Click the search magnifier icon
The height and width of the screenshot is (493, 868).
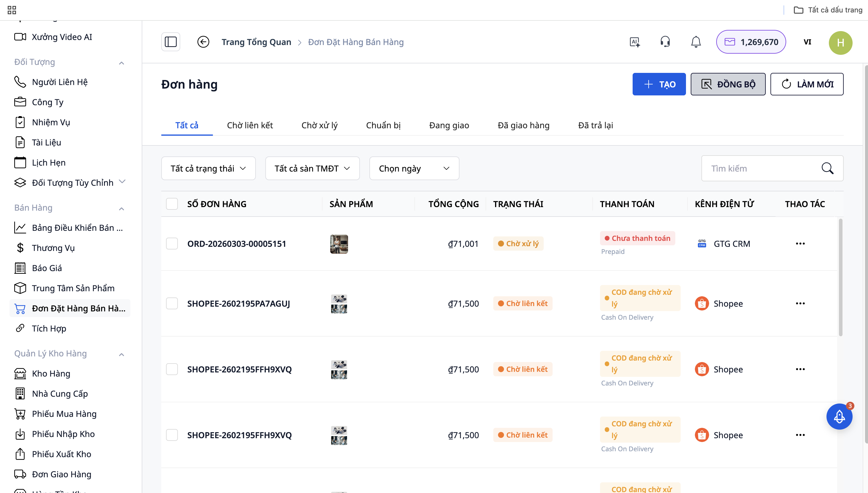[827, 168]
